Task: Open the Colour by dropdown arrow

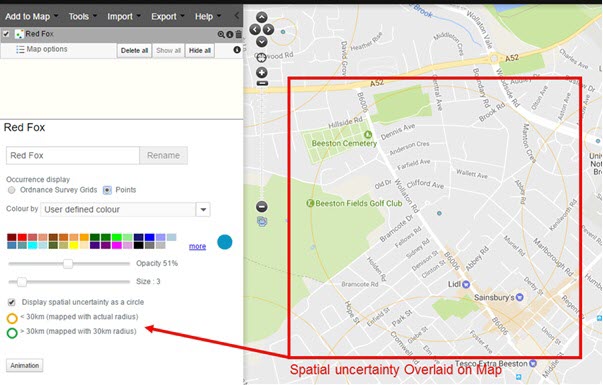Action: (203, 210)
